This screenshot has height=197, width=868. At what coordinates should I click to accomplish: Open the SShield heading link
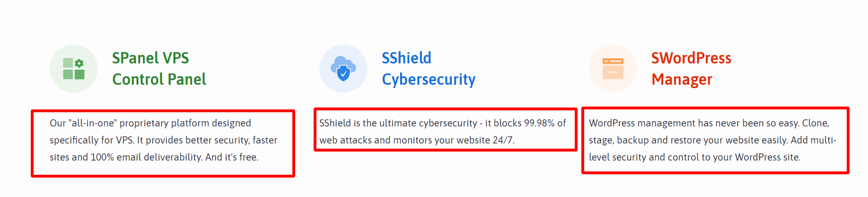[x=406, y=58]
